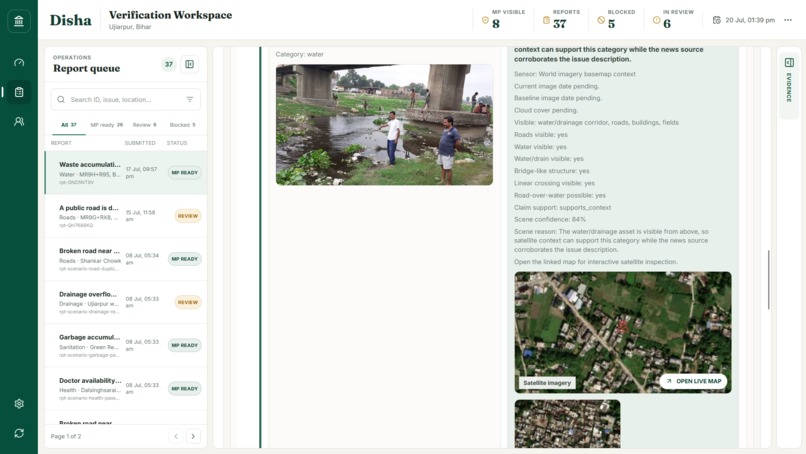The width and height of the screenshot is (806, 454).
Task: Click REVIEW badge on Drainage overflow report
Action: tap(188, 302)
